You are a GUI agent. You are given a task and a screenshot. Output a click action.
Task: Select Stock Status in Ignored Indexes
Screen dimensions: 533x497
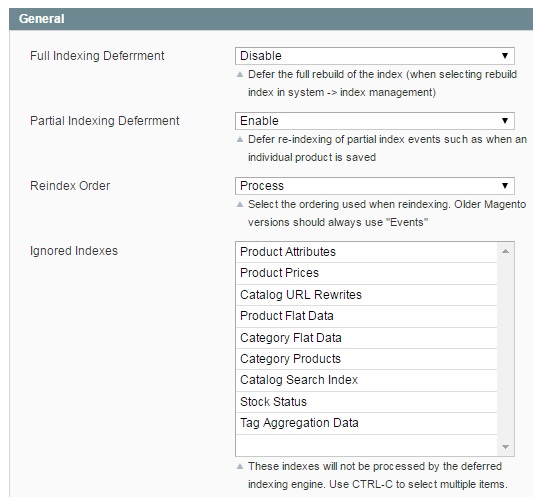(366, 402)
